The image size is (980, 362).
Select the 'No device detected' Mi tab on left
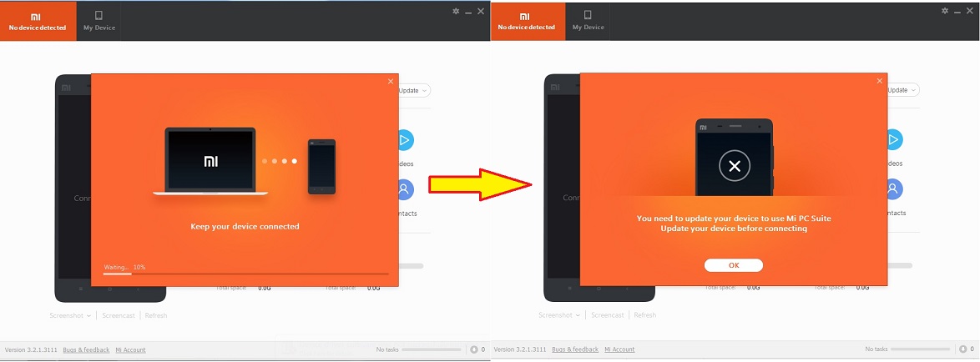click(x=38, y=21)
